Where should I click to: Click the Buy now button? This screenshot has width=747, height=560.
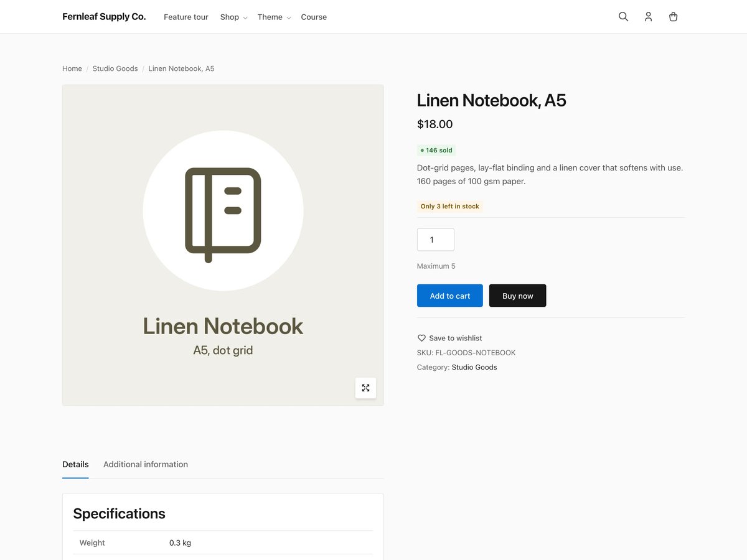click(518, 296)
